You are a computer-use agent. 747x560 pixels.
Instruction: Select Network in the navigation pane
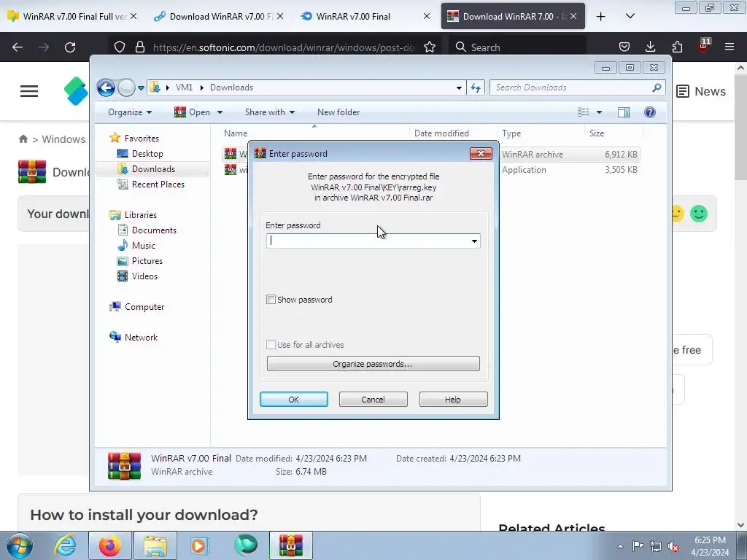[x=141, y=338]
